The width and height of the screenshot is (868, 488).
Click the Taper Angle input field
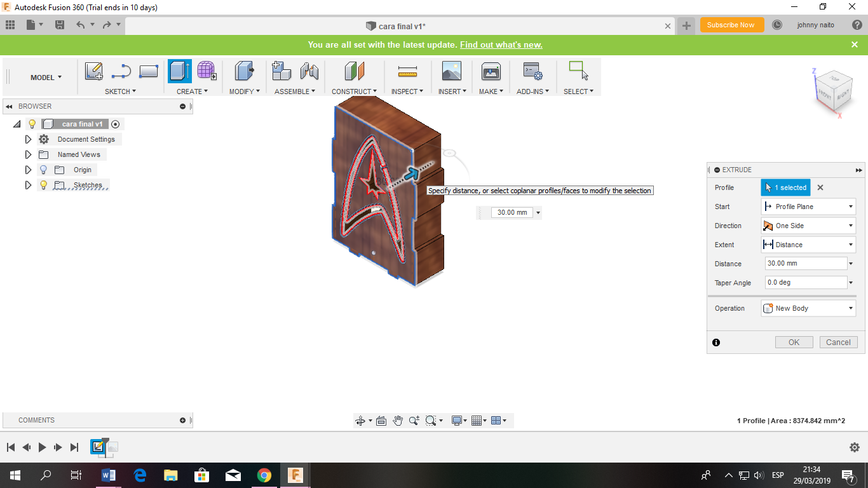(806, 282)
